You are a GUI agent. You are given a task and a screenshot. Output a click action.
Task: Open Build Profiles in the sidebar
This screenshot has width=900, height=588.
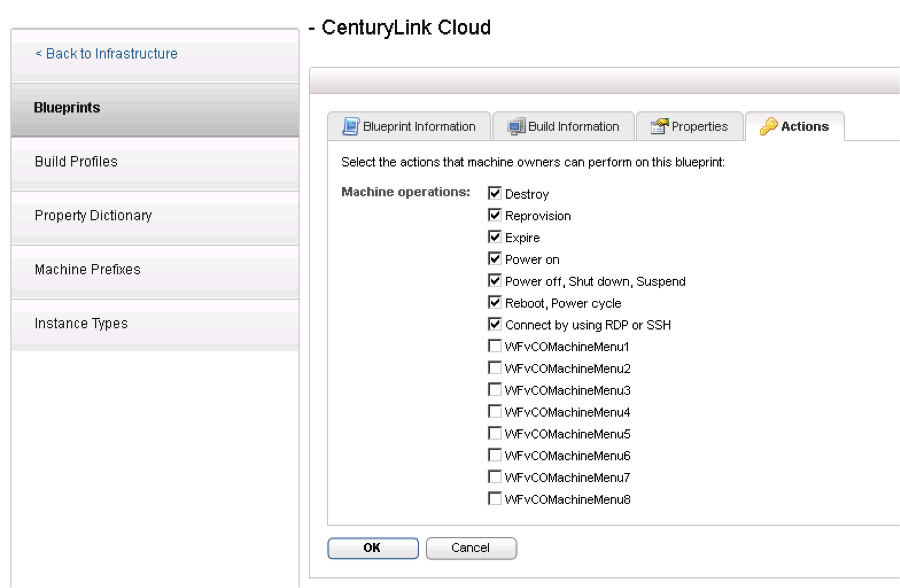155,164
